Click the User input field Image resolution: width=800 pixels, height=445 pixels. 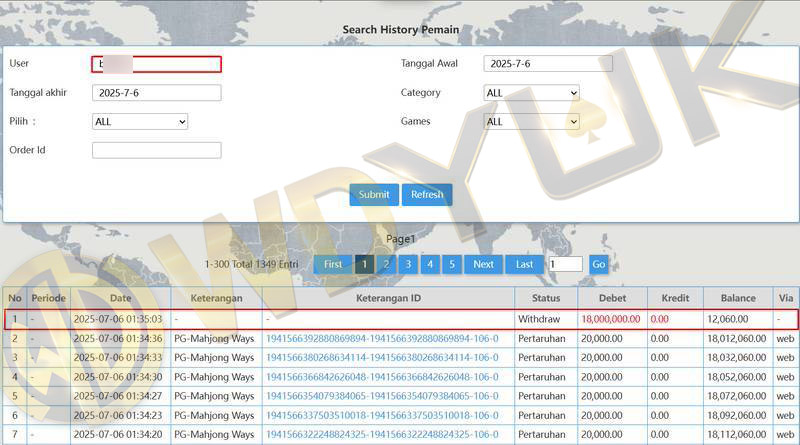157,64
